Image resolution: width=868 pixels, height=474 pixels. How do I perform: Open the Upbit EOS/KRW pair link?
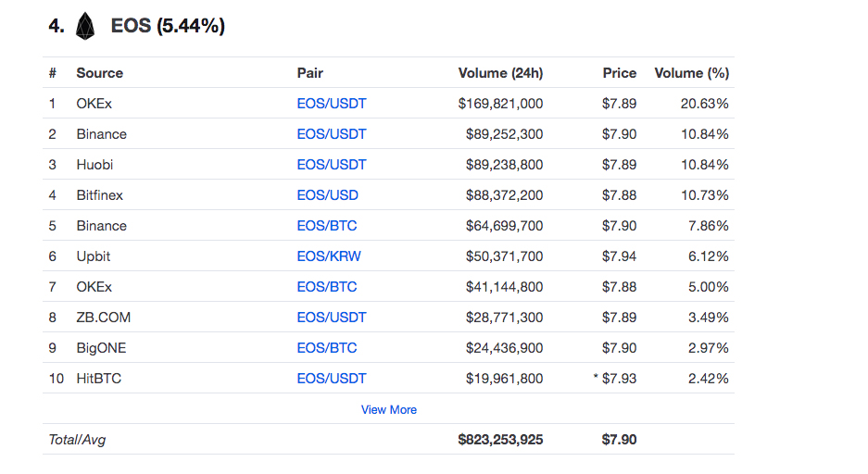(329, 256)
